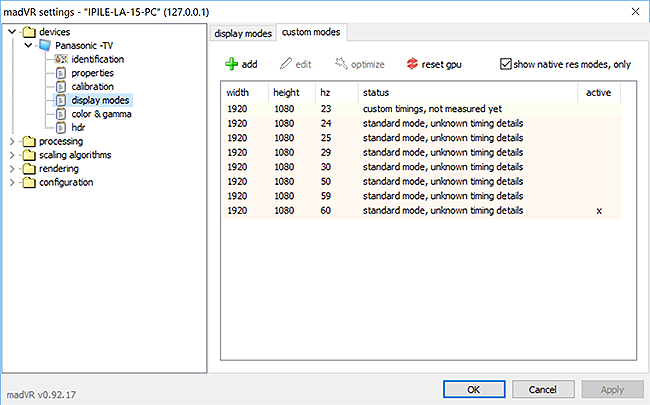Click the OK button
The width and height of the screenshot is (650, 405).
click(474, 390)
